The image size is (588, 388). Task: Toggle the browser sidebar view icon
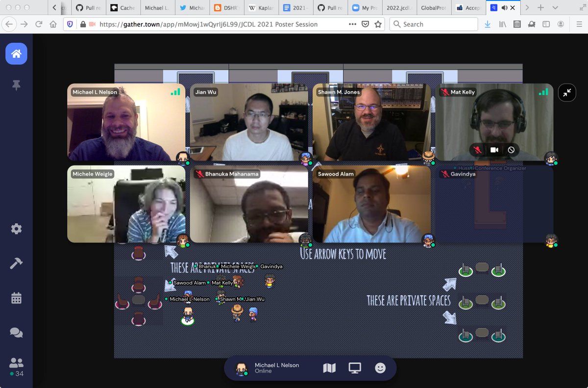pos(546,24)
